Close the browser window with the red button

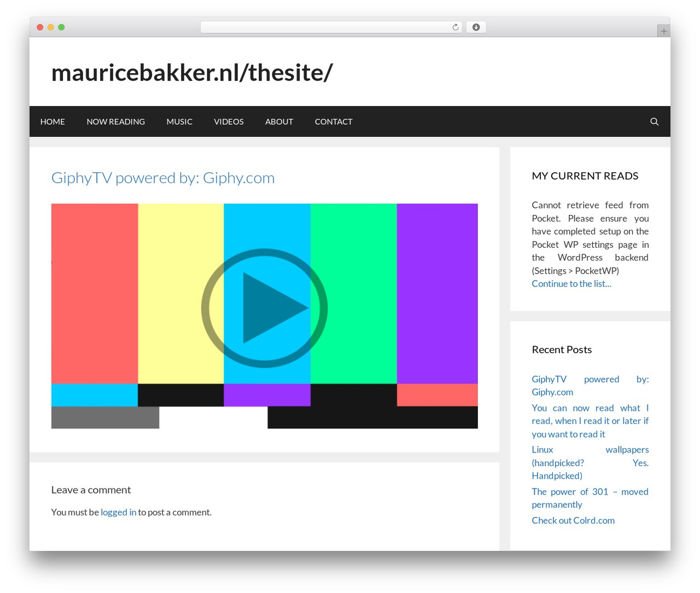[40, 27]
